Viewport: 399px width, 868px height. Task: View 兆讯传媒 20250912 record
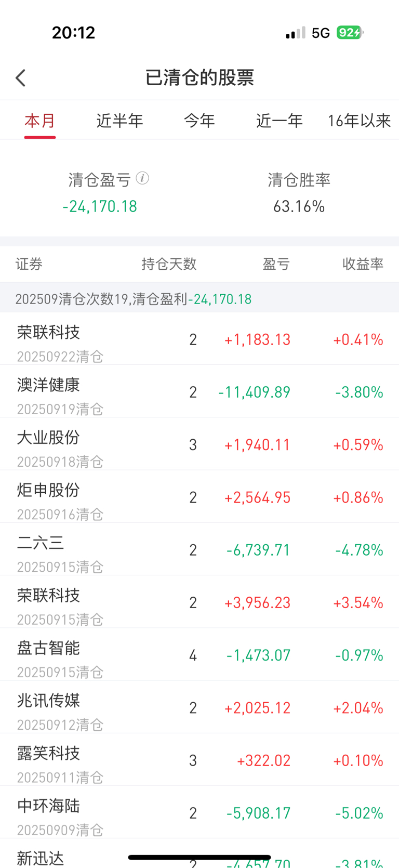[199, 707]
